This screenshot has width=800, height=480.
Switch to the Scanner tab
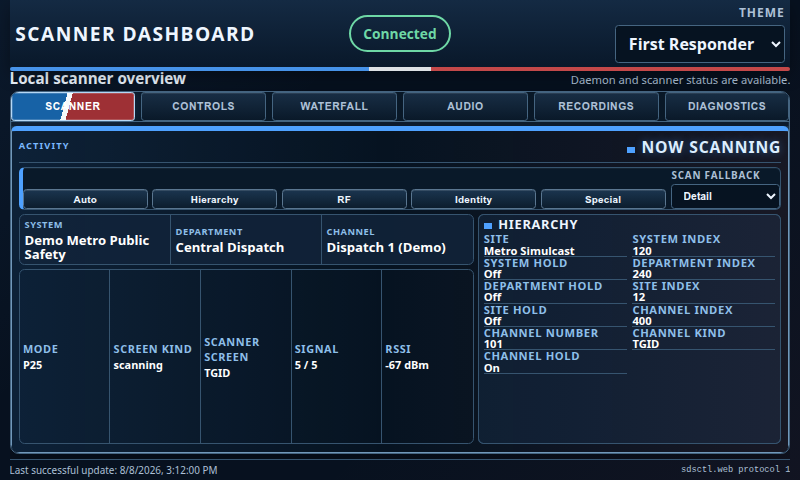tap(73, 106)
